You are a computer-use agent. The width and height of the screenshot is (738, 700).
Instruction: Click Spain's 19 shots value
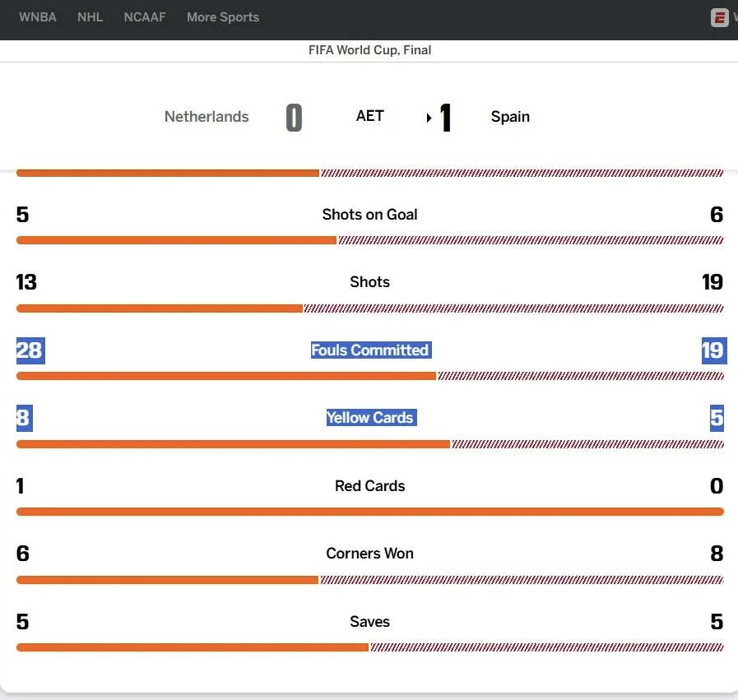pyautogui.click(x=712, y=282)
